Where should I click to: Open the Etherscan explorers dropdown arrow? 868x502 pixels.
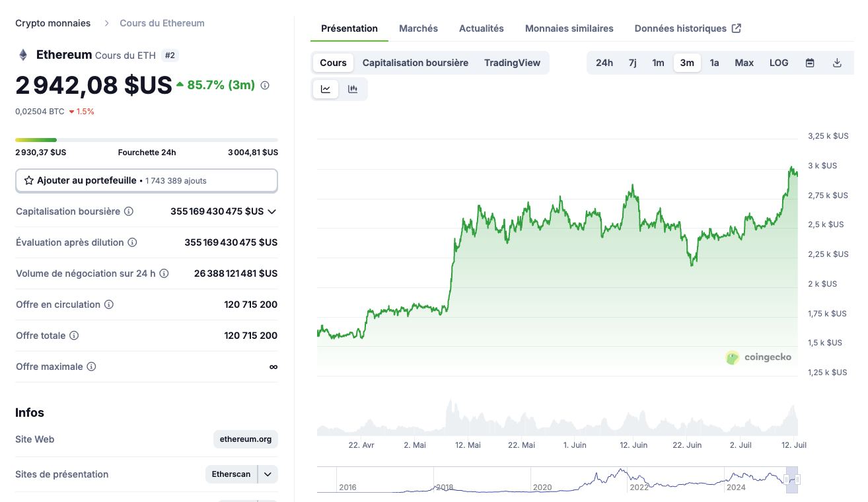[x=268, y=474]
